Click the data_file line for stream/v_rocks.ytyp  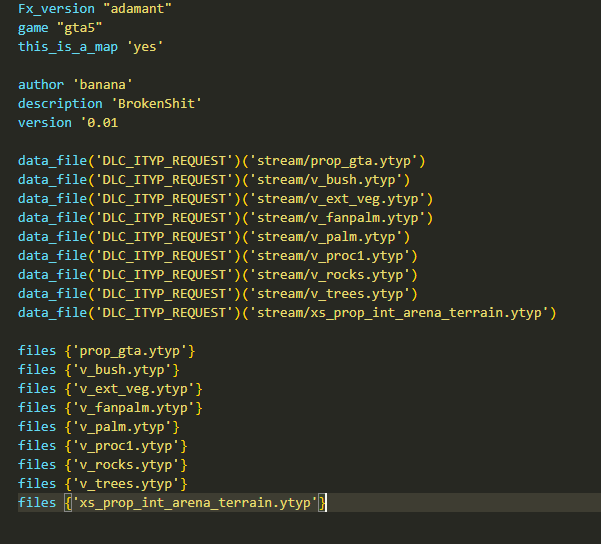pyautogui.click(x=218, y=275)
